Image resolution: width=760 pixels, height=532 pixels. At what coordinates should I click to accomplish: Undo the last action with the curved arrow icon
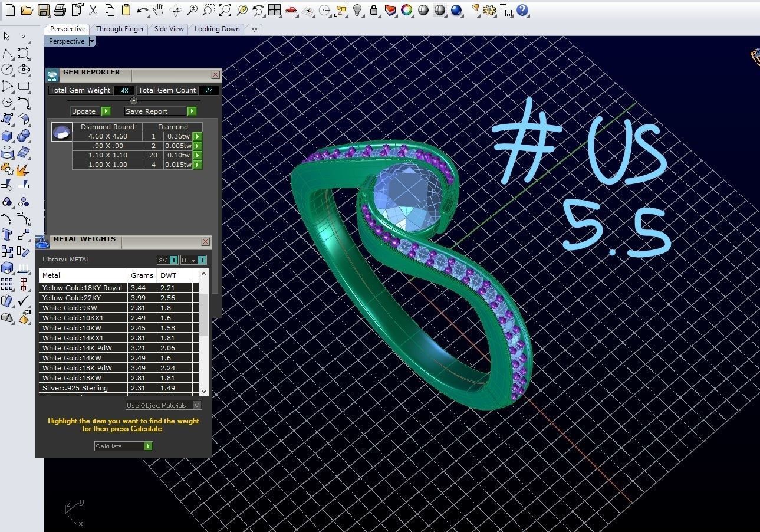click(142, 10)
